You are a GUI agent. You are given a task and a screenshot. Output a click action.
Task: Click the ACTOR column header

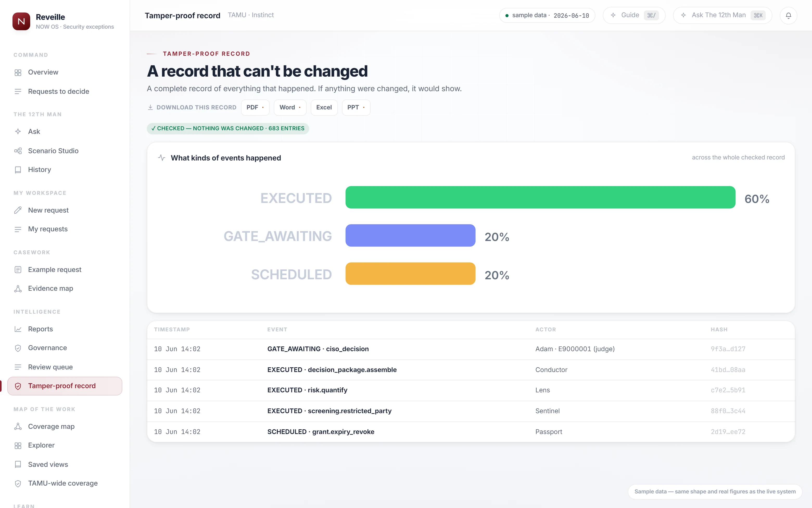545,330
